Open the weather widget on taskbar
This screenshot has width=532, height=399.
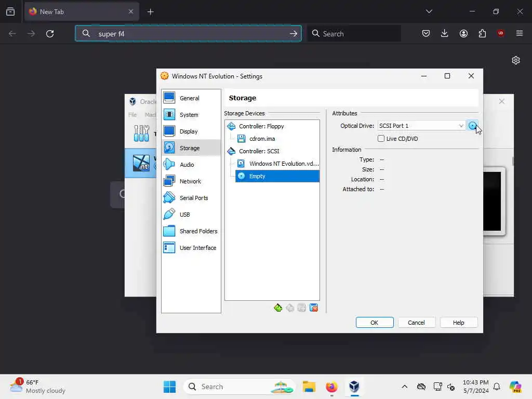37,387
